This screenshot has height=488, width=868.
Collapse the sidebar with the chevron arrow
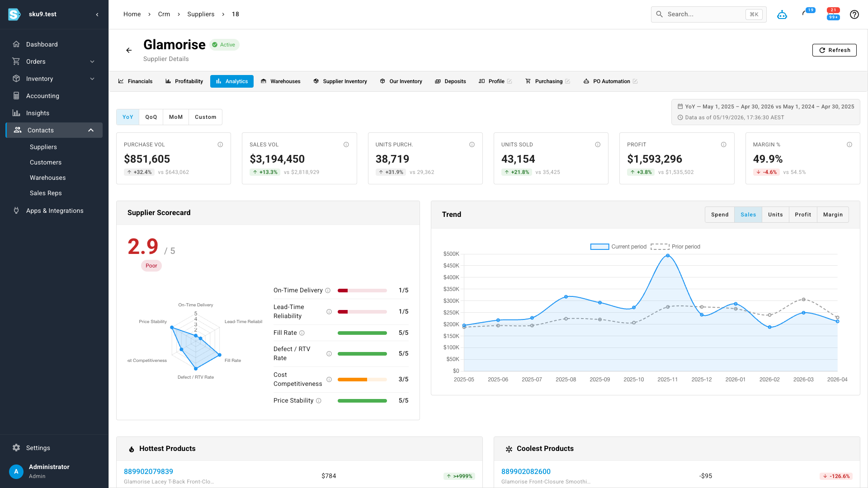pyautogui.click(x=97, y=14)
